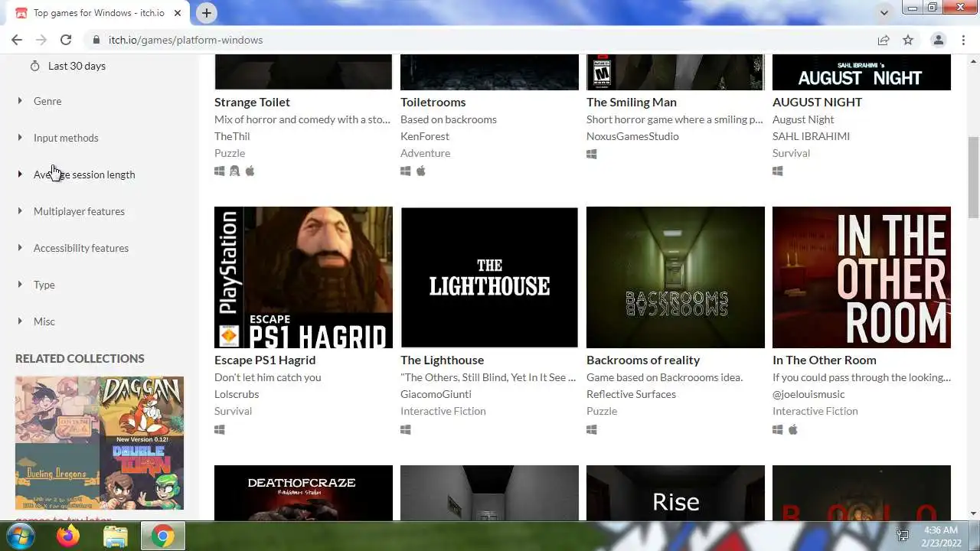
Task: Expand the Multiplayer features filter
Action: [79, 211]
